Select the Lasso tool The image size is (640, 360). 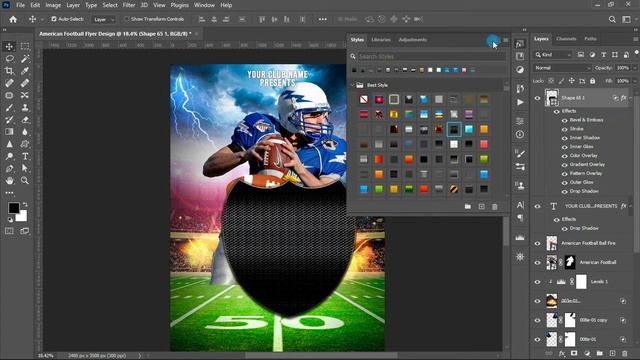coord(9,58)
